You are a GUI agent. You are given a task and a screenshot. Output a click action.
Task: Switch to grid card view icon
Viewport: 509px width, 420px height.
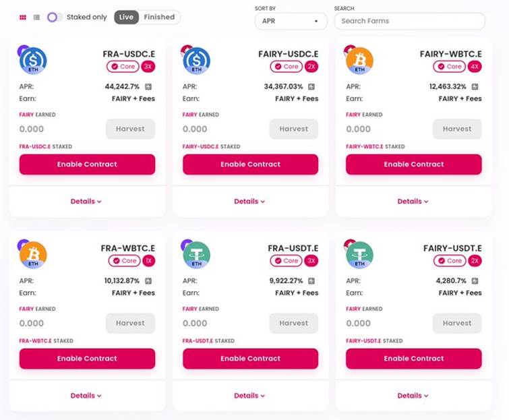tap(23, 18)
